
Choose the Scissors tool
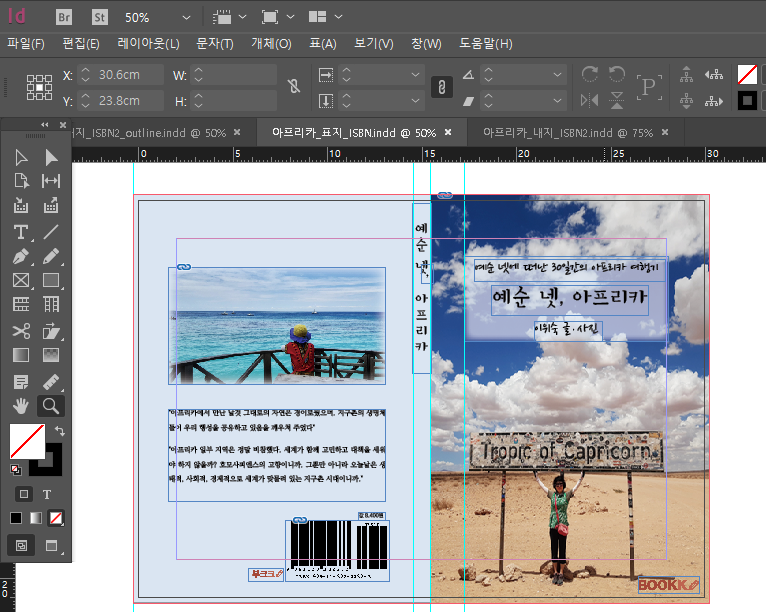pyautogui.click(x=21, y=331)
